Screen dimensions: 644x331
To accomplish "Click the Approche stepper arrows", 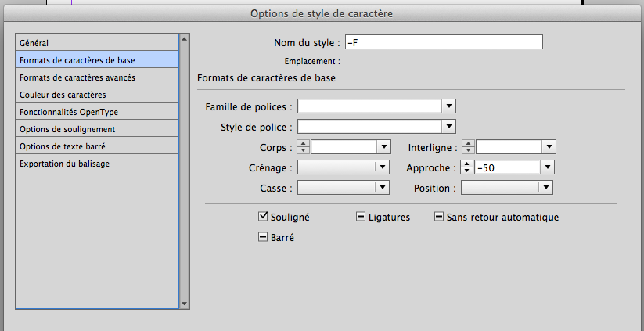I will (x=467, y=167).
